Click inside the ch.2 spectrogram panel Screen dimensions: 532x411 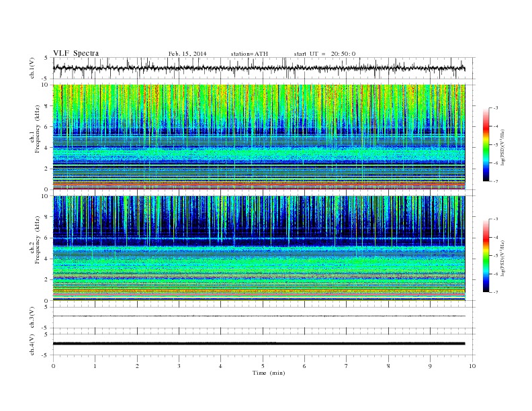tap(259, 248)
